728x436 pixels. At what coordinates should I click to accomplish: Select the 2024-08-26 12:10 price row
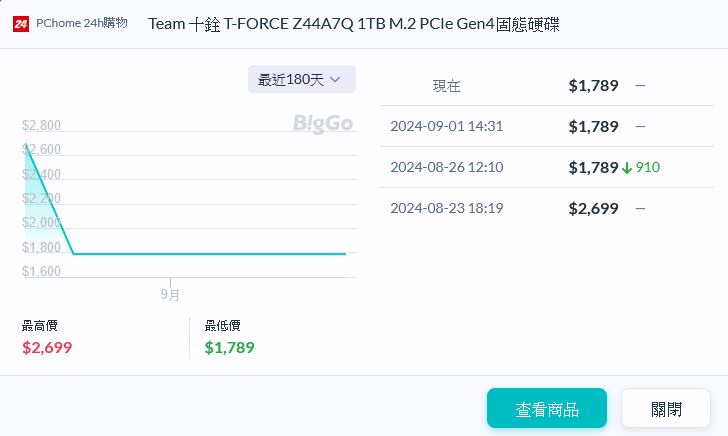point(546,167)
